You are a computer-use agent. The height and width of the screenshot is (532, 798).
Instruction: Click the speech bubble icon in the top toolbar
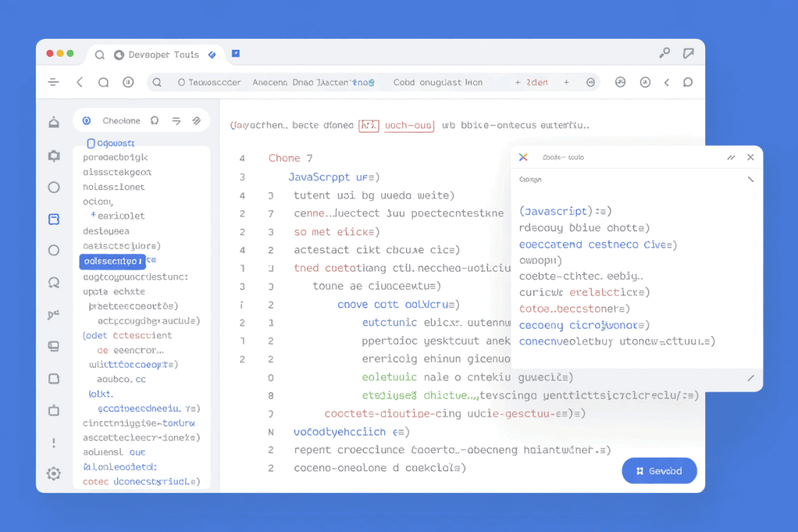point(687,83)
